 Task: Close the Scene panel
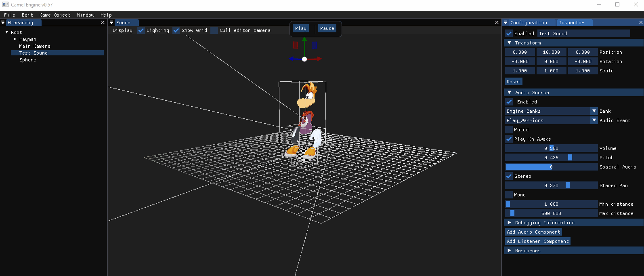click(x=497, y=23)
